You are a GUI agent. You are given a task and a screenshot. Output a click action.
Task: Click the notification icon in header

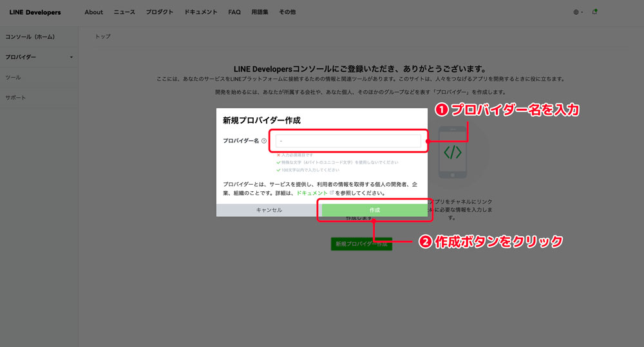[x=594, y=12]
